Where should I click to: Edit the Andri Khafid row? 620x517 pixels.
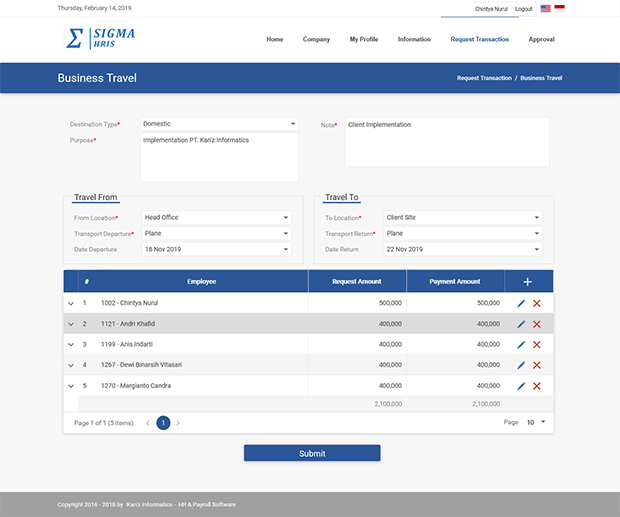521,324
